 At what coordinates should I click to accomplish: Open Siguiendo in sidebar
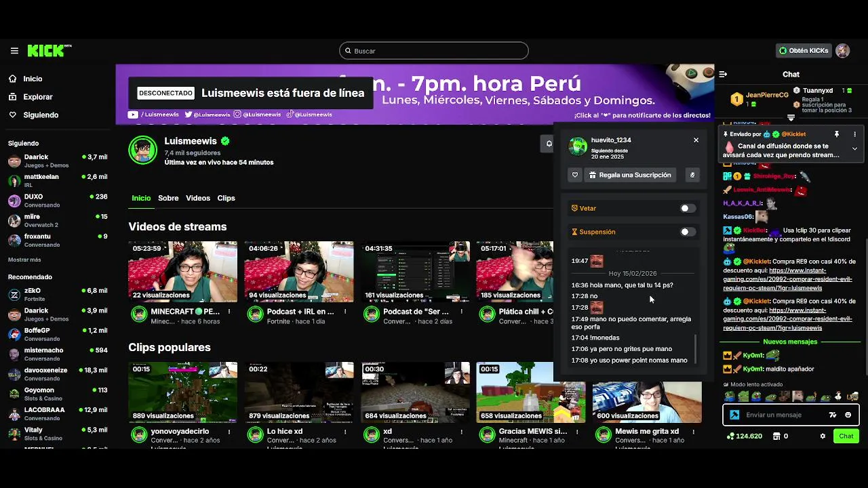(41, 115)
